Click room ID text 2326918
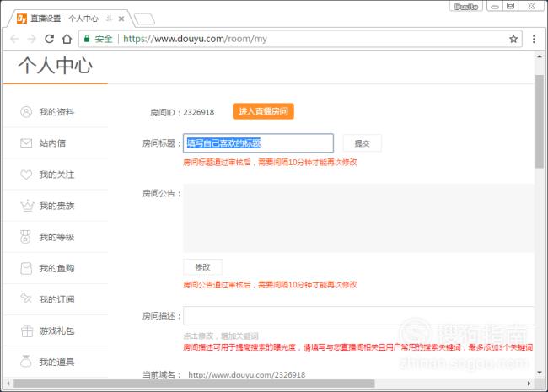 (198, 112)
